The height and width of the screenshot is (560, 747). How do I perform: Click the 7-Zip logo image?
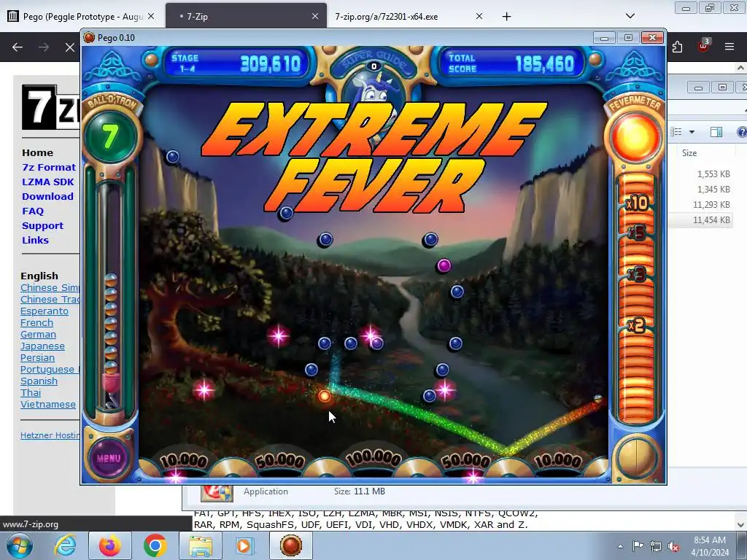click(x=50, y=107)
